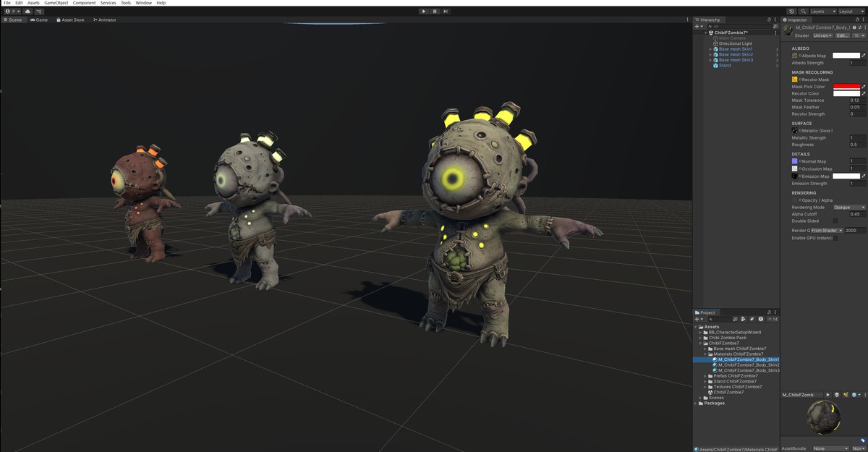The image size is (868, 452).
Task: Click the Occlusion Map texture slot
Action: coord(795,169)
